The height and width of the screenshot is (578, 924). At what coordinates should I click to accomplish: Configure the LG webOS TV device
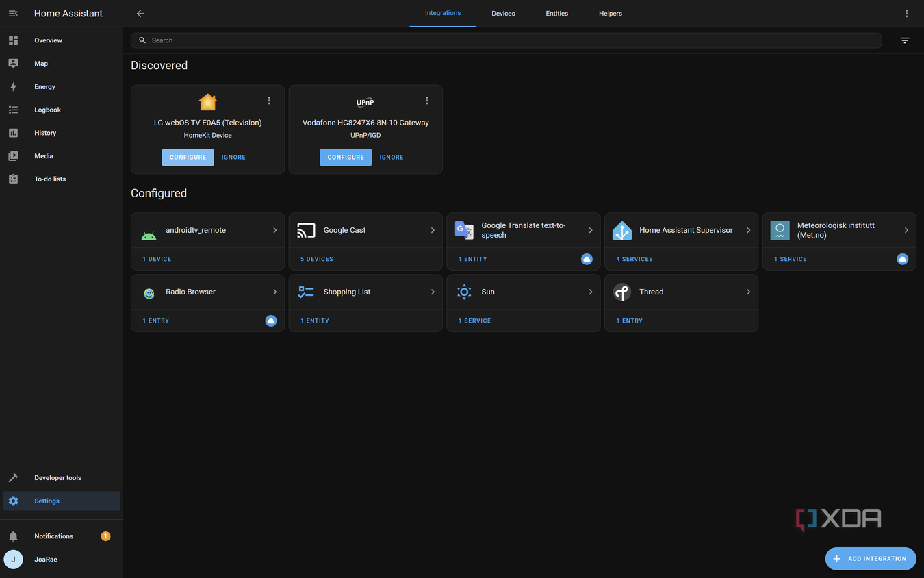188,157
